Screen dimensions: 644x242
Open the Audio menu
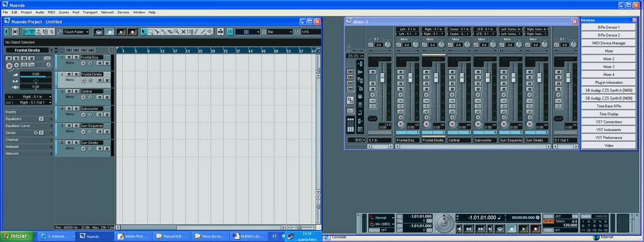pyautogui.click(x=40, y=12)
